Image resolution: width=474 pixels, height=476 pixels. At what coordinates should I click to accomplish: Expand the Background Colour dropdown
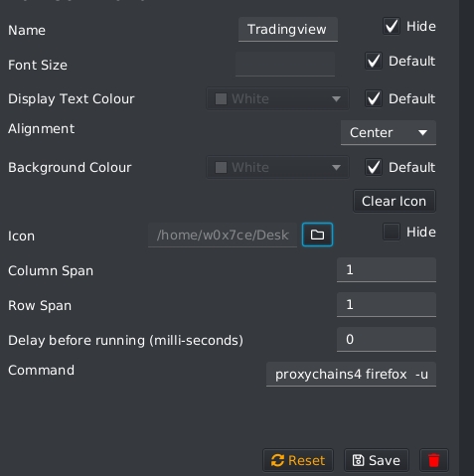pyautogui.click(x=277, y=167)
